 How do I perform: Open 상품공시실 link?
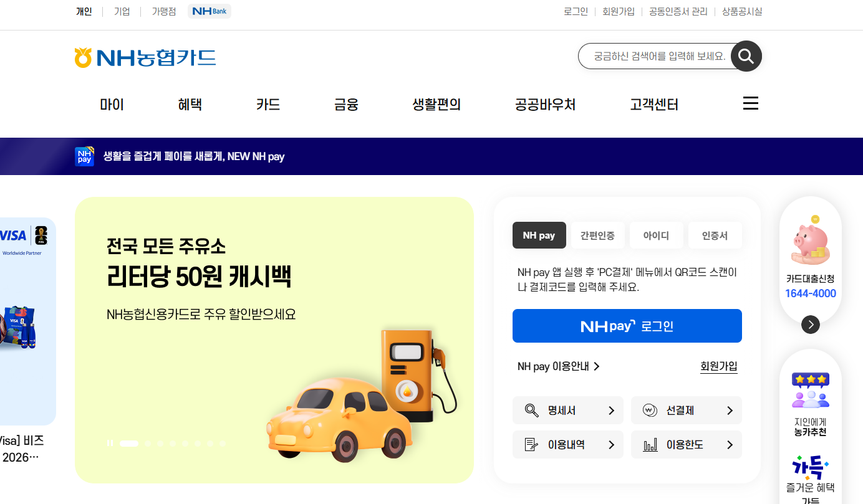coord(742,11)
